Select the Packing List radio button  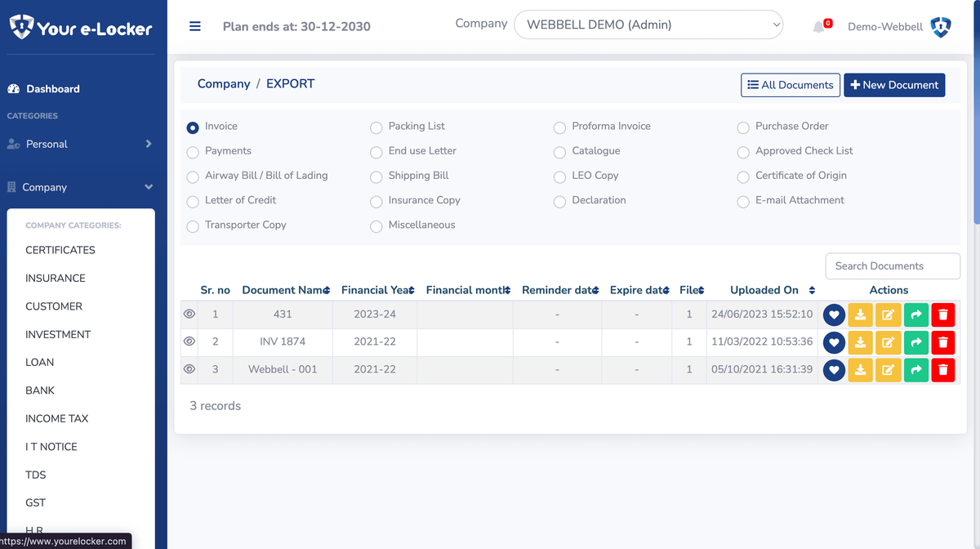[376, 127]
